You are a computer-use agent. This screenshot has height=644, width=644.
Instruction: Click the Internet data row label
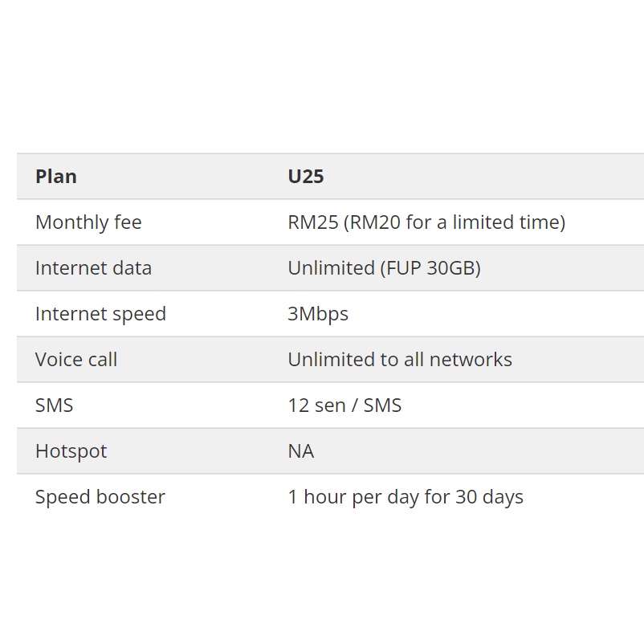click(x=93, y=268)
